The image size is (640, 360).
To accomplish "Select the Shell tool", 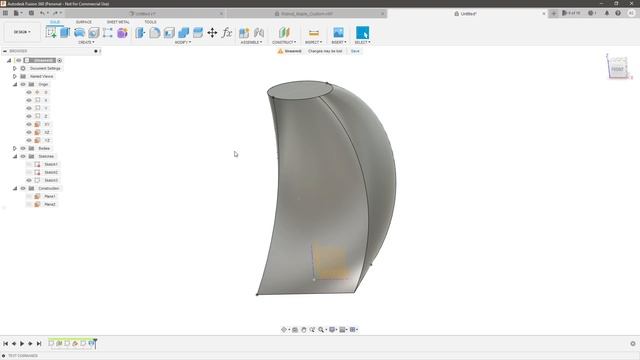I will tap(169, 32).
